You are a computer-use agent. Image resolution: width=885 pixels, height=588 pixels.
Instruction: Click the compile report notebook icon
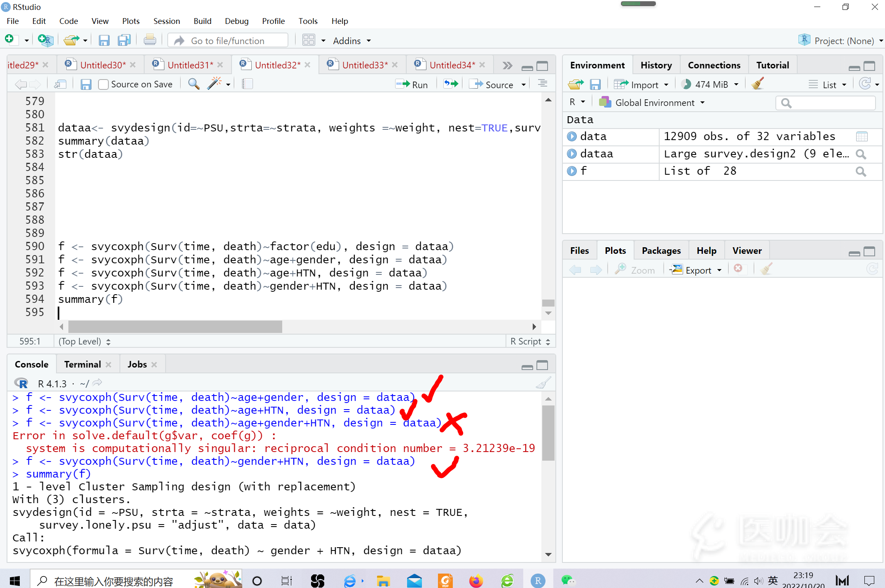247,84
